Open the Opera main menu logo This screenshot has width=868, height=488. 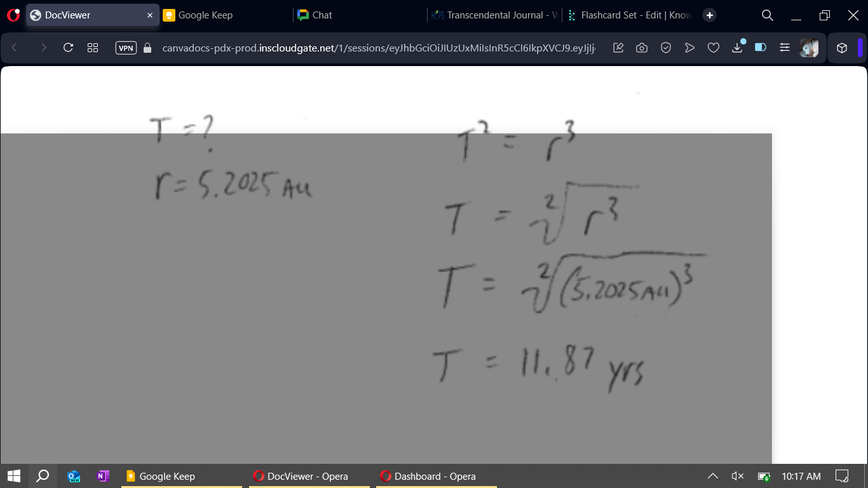click(13, 15)
